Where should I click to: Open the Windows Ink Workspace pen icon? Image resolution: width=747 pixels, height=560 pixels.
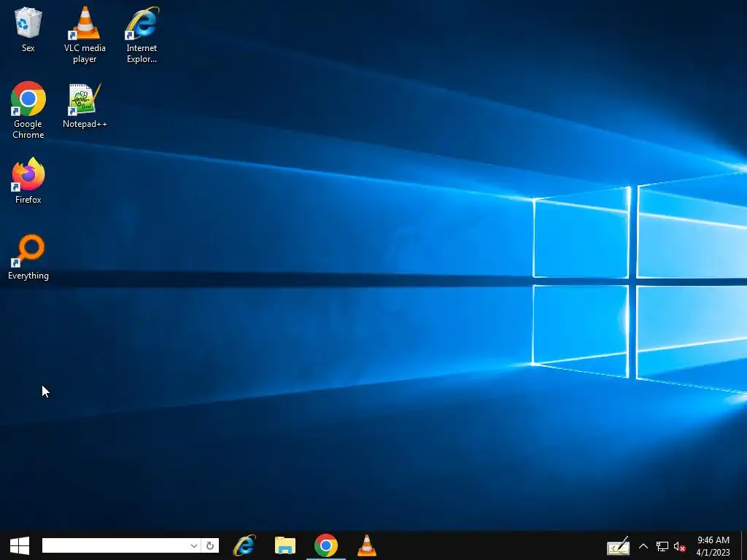click(x=618, y=546)
